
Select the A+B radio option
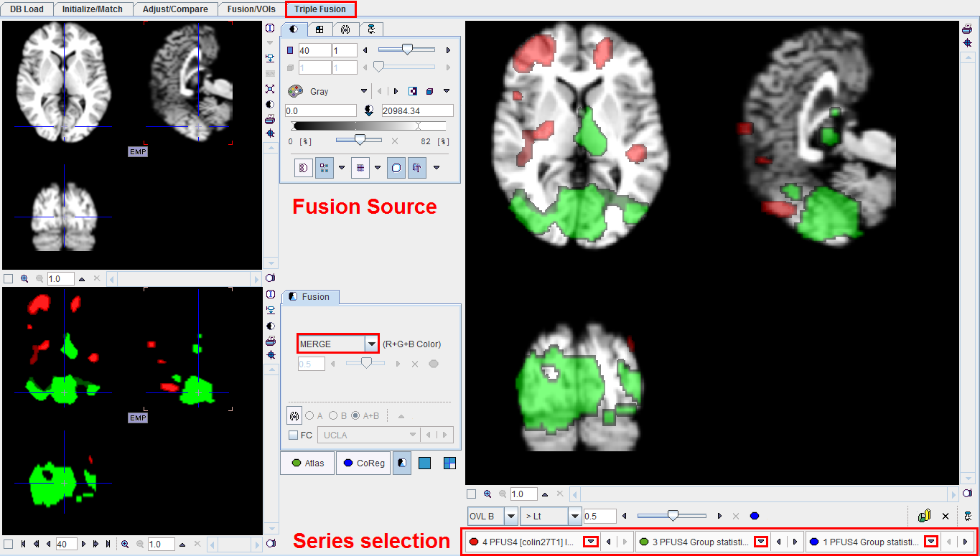[x=355, y=415]
